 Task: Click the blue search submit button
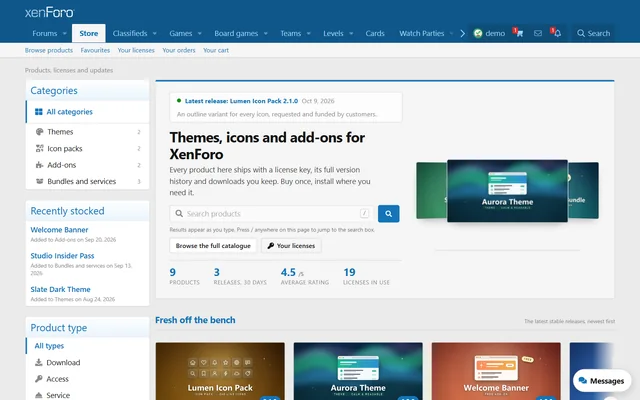click(388, 213)
